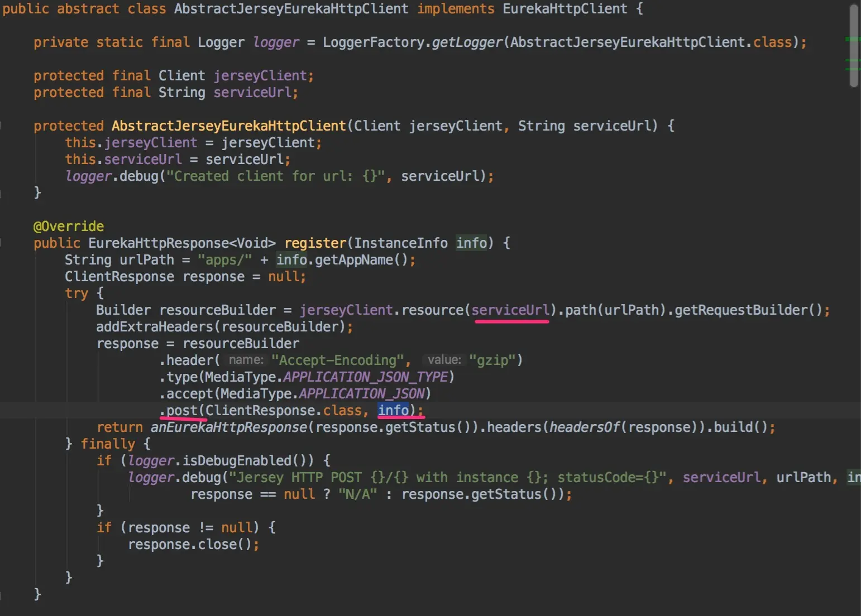Click jerseyClient in the Client field declaration
This screenshot has width=861, height=616.
pos(260,76)
